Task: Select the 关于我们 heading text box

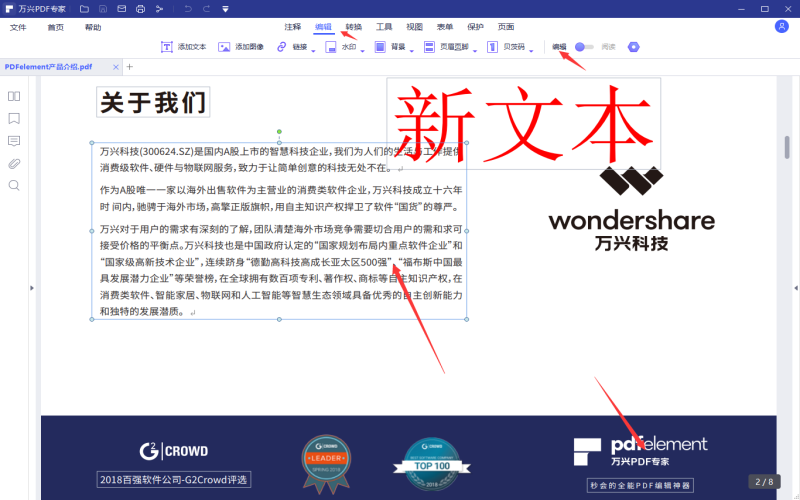Action: click(153, 103)
